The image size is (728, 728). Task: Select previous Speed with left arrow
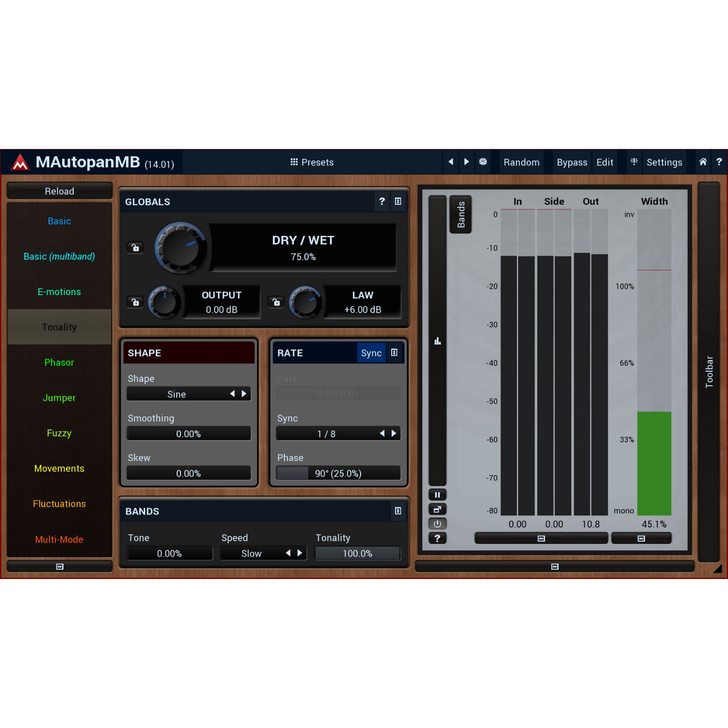(x=288, y=553)
